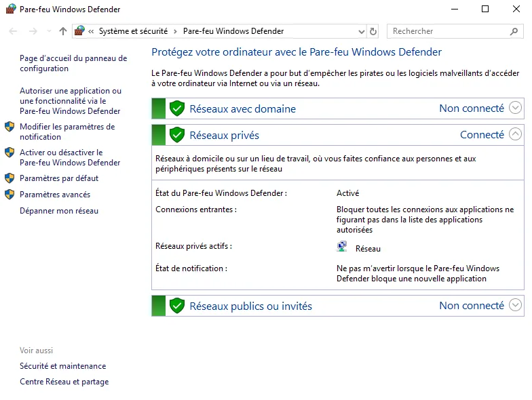Click the breadcrumb chevron after Système et sécurité
This screenshot has height=400, width=532.
click(175, 31)
